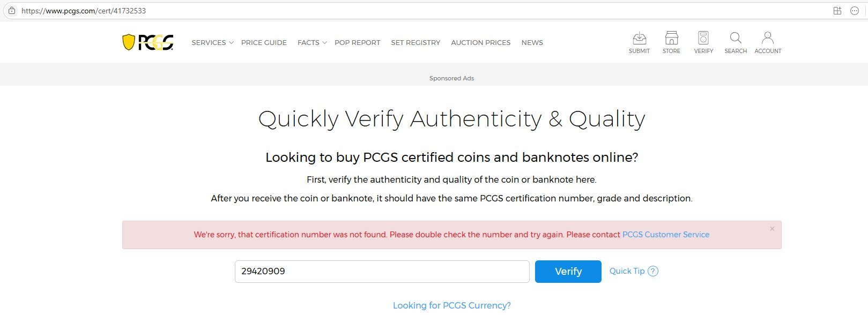This screenshot has height=315, width=868.
Task: Expand the Facts dropdown menu
Action: click(x=312, y=42)
